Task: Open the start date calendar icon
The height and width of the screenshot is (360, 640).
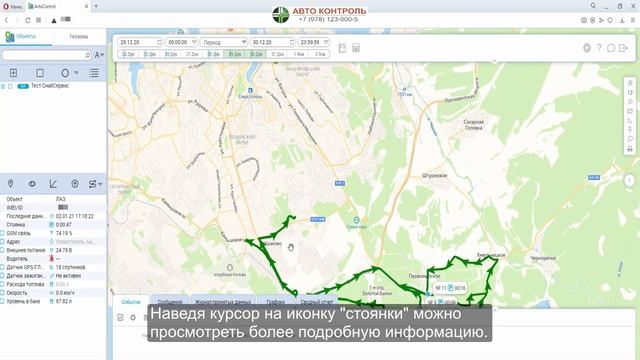Action: [159, 42]
